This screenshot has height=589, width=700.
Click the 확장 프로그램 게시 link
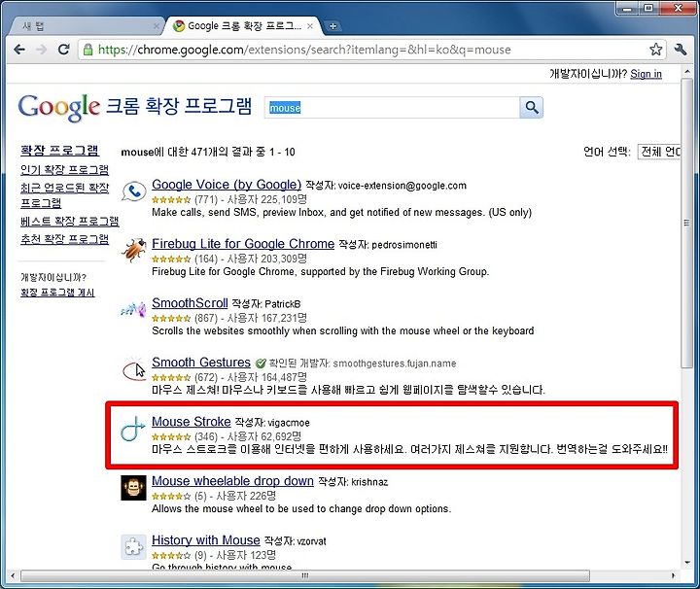[x=57, y=293]
